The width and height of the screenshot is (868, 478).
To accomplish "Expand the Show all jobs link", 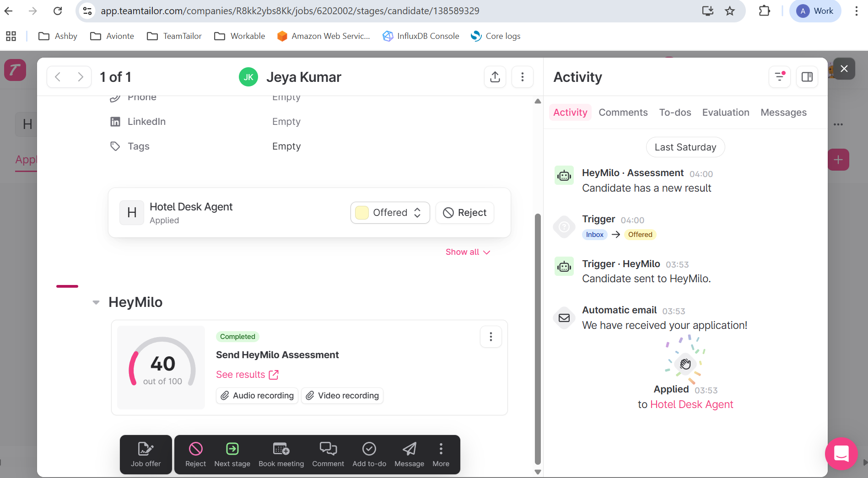I will (x=468, y=252).
